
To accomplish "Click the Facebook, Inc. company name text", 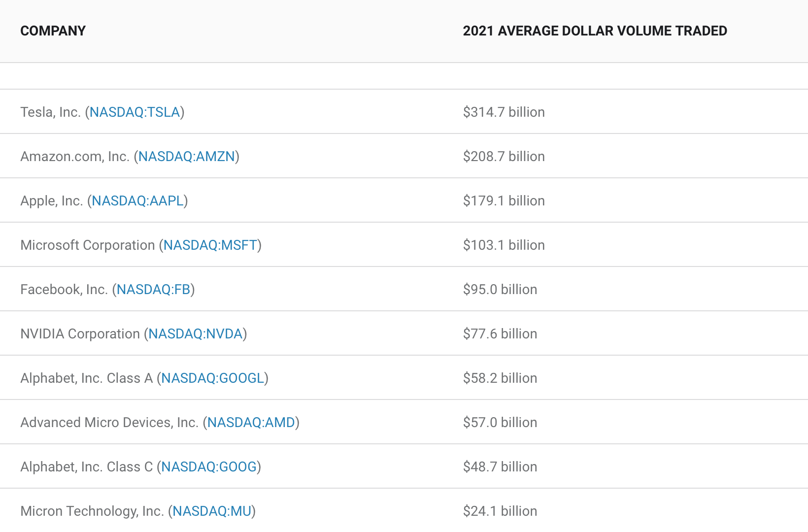I will tap(64, 290).
